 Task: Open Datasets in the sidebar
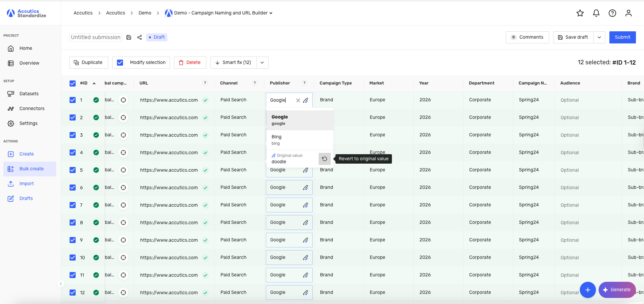click(29, 94)
